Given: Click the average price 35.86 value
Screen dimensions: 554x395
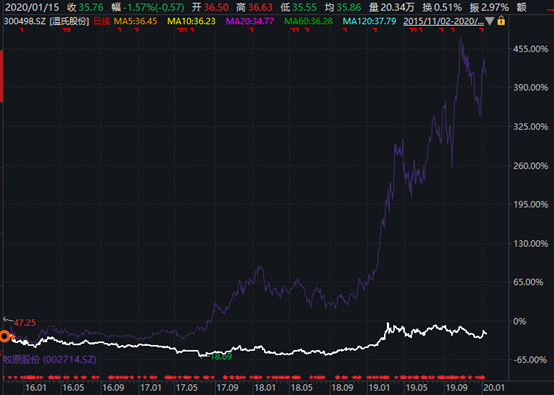Looking at the screenshot, I should 349,7.
